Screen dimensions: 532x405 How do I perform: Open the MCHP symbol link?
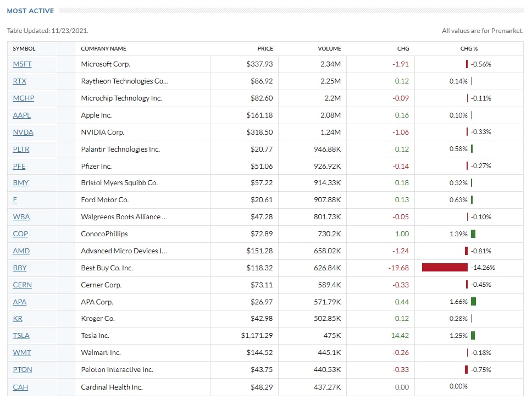[24, 98]
